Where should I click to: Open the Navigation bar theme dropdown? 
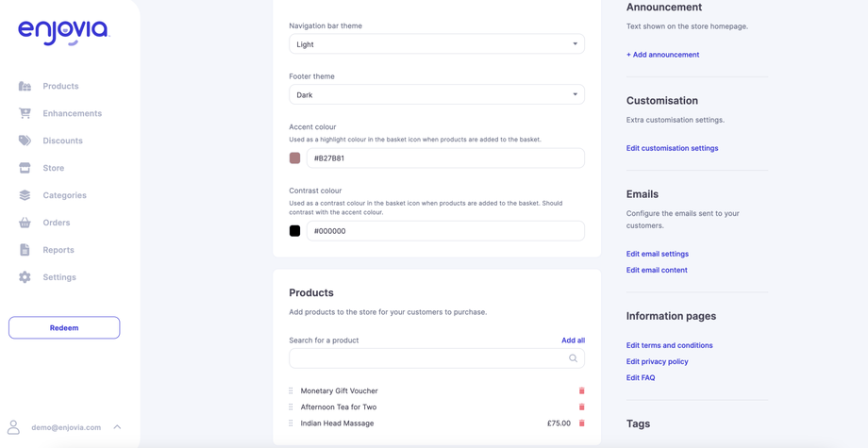coord(436,44)
